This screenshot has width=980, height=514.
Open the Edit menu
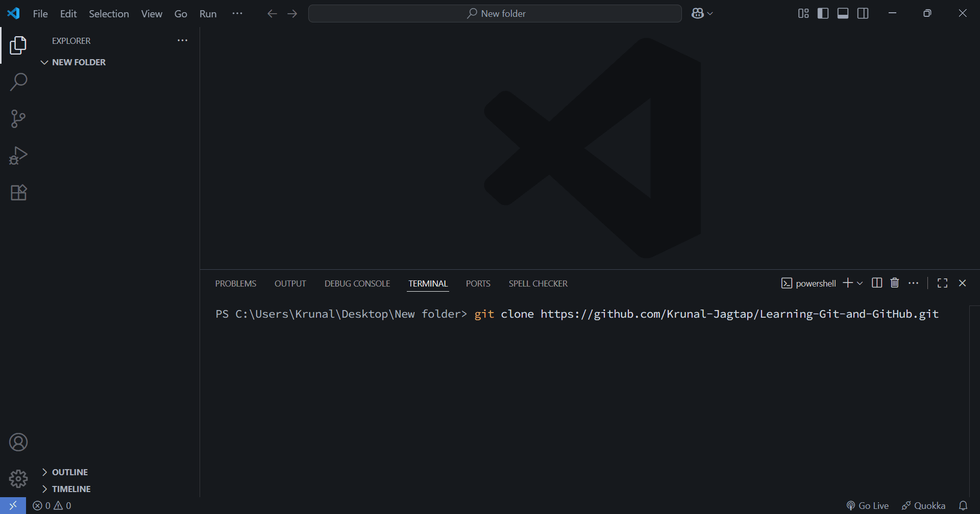pyautogui.click(x=68, y=14)
